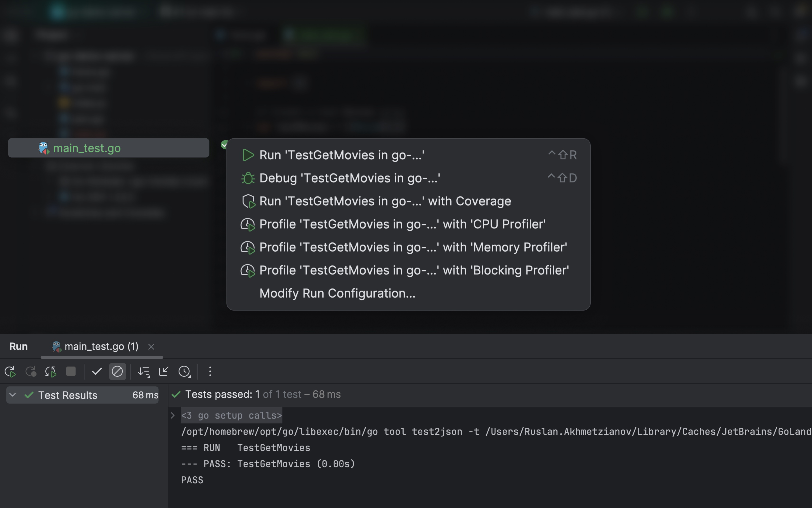Screen dimensions: 812x508
Task: Open more options via the ellipsis icon
Action: pyautogui.click(x=210, y=372)
